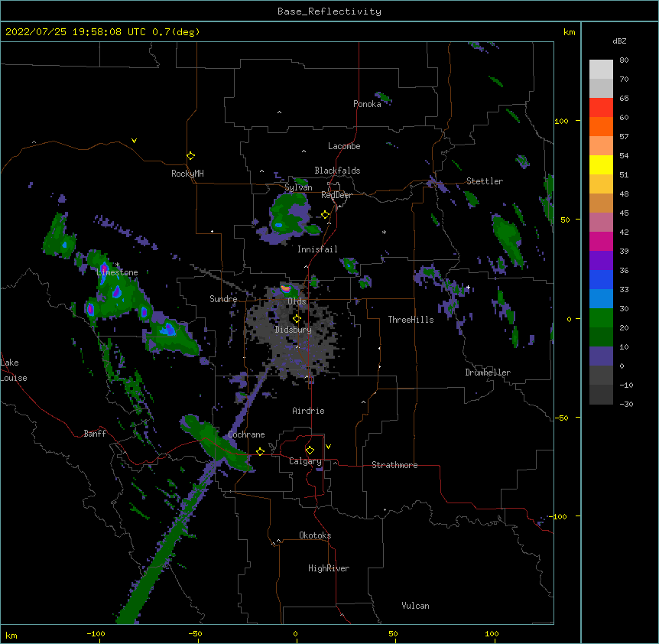Click the white asterisk east of Innisfail
Image resolution: width=659 pixels, height=644 pixels.
tap(384, 232)
